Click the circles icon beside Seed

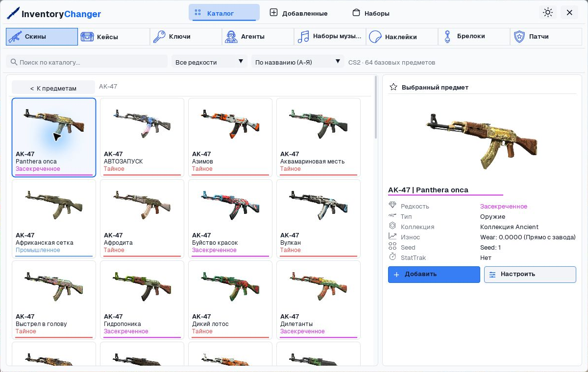pos(392,247)
